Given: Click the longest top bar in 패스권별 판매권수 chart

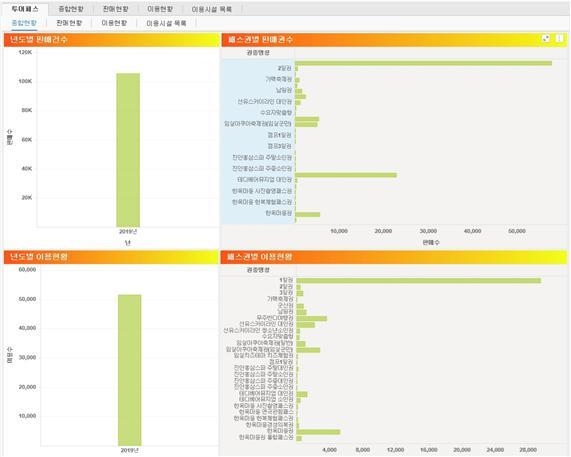Looking at the screenshot, I should 424,63.
